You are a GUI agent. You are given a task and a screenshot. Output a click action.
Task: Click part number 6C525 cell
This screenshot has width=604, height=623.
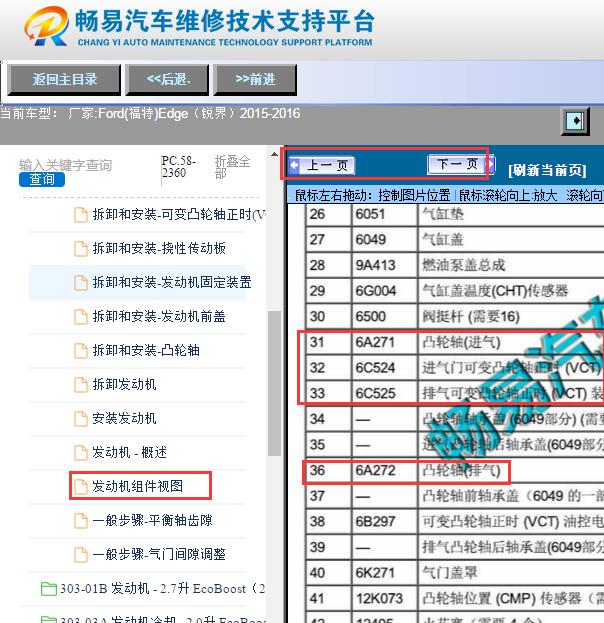tap(385, 393)
